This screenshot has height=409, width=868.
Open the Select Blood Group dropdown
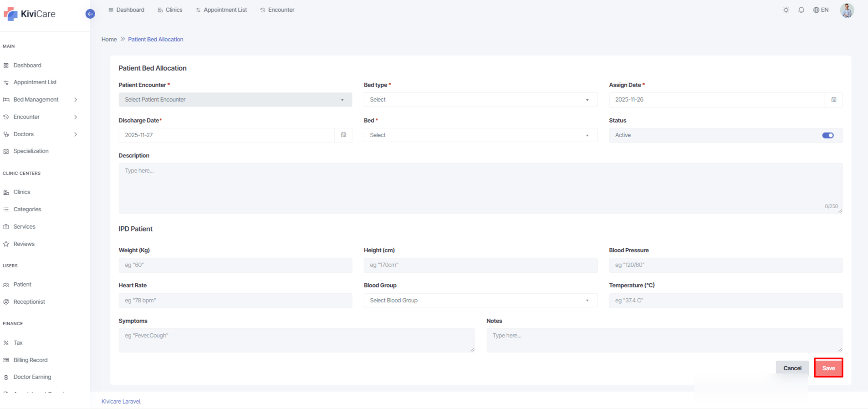[480, 301]
